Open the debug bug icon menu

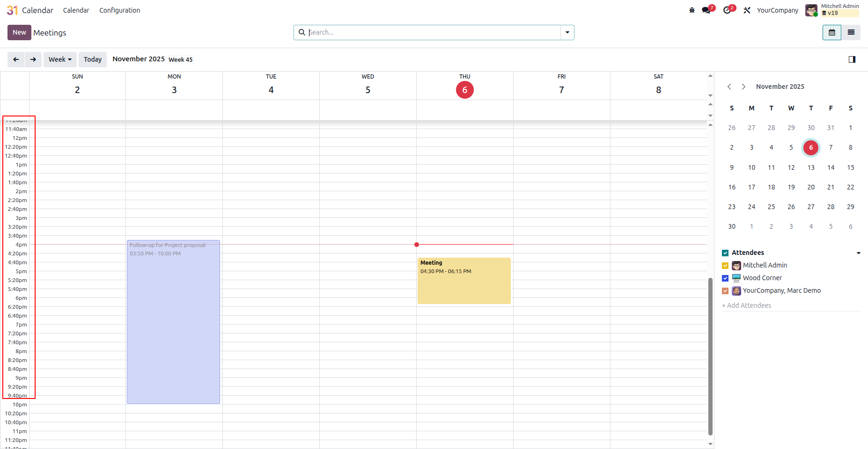click(692, 10)
